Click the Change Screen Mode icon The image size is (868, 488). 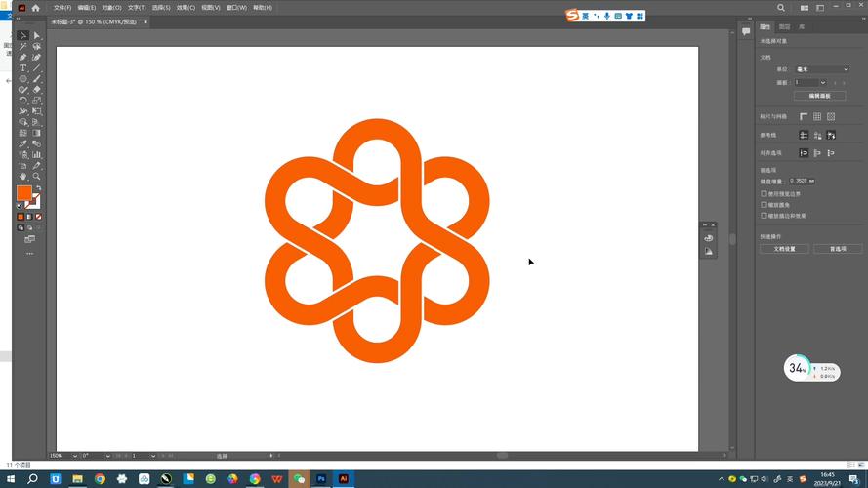click(30, 239)
